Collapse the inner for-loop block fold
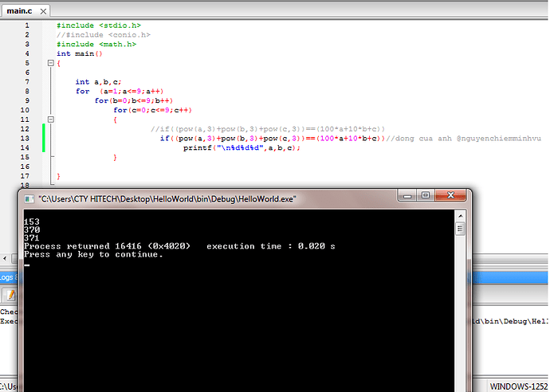 point(49,120)
